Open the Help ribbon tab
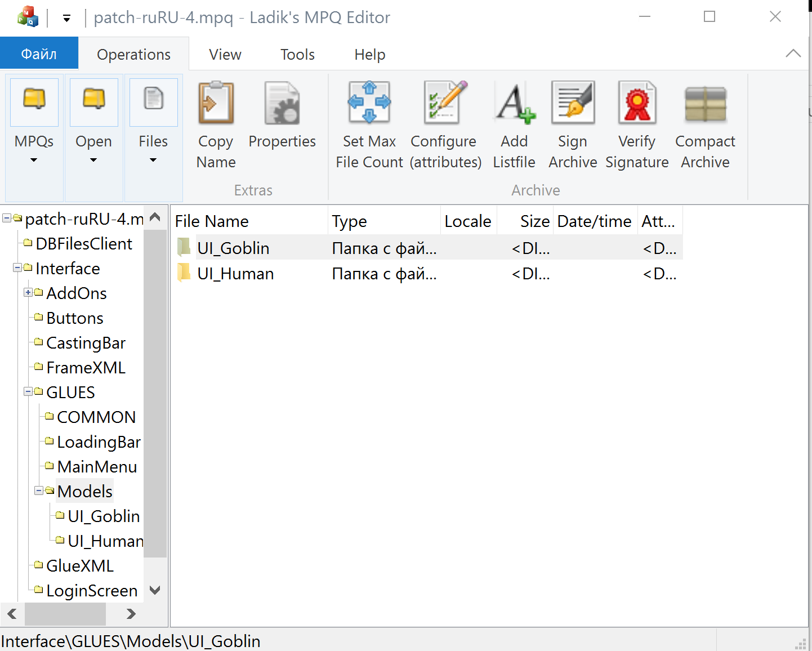Image resolution: width=812 pixels, height=651 pixels. 369,54
